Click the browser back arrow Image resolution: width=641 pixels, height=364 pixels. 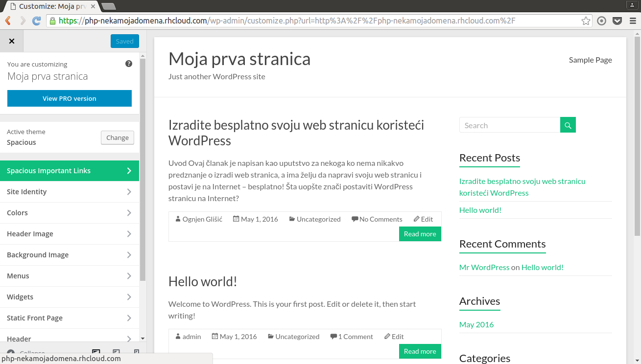(8, 21)
